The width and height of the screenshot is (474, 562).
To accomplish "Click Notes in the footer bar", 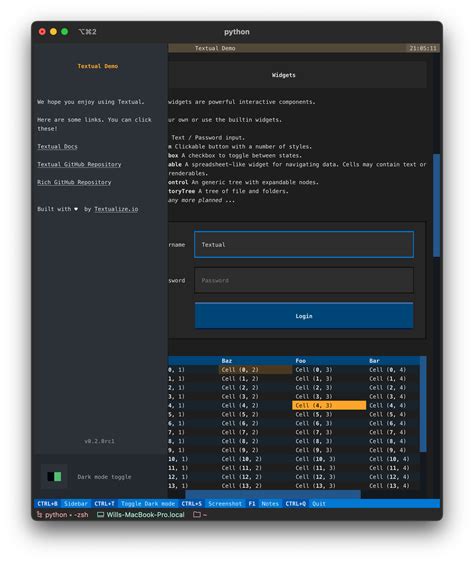I will pyautogui.click(x=270, y=504).
